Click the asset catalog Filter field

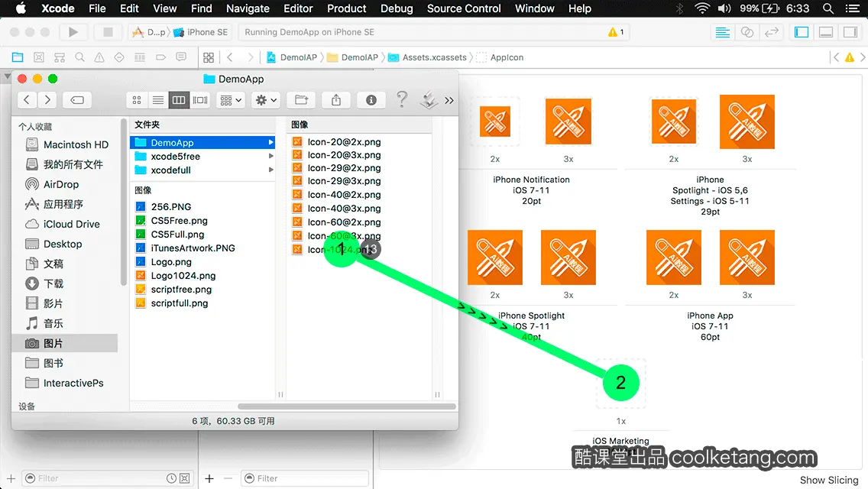(x=305, y=478)
